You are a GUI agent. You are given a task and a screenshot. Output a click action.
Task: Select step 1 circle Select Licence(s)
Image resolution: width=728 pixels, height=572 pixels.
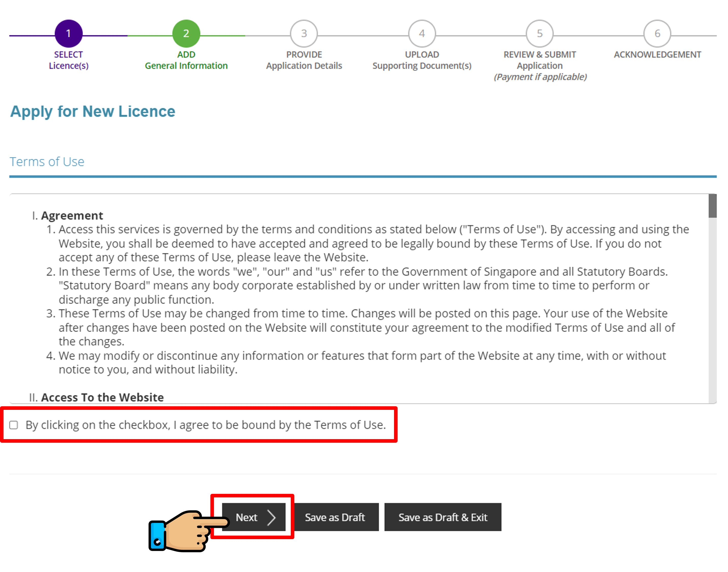click(x=69, y=34)
